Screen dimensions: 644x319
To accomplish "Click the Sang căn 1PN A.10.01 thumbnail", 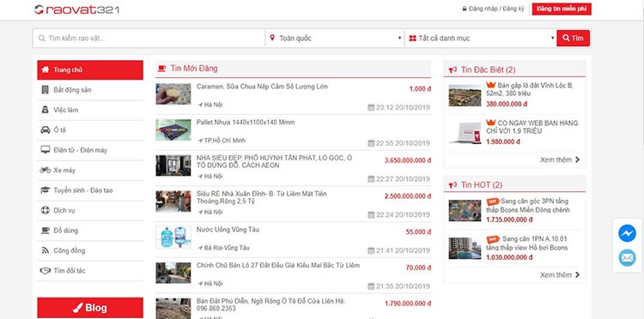I will tap(465, 248).
